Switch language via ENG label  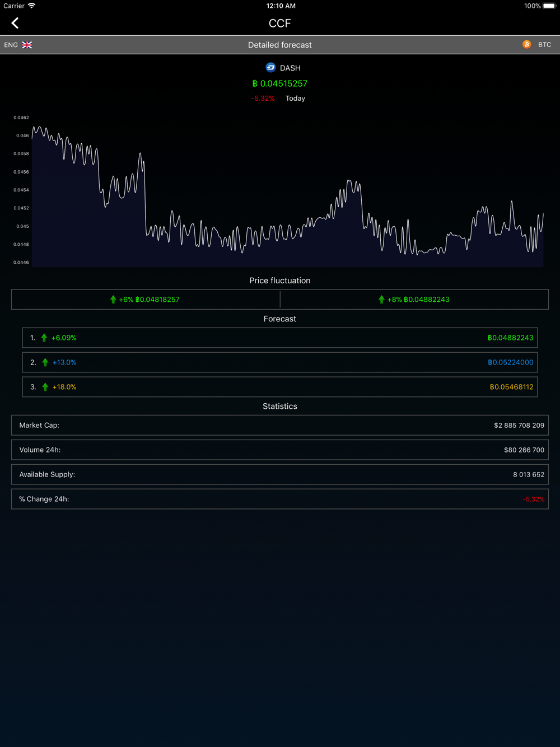click(11, 45)
